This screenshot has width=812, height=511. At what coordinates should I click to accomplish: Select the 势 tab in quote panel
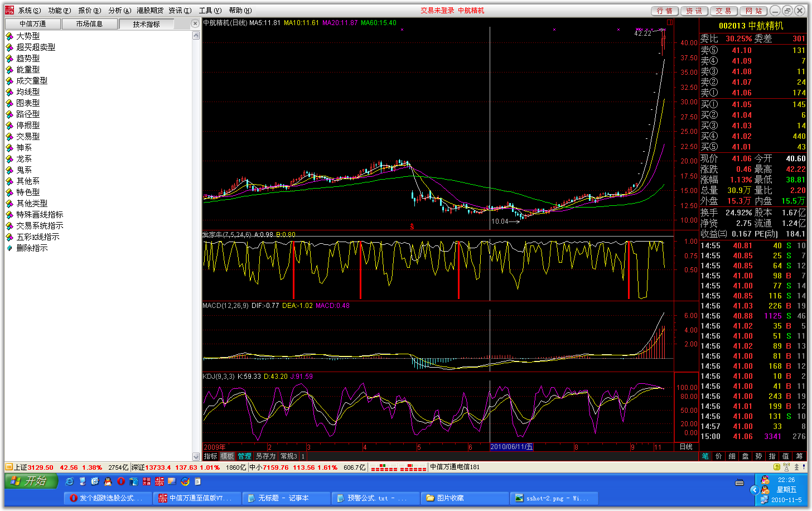[759, 456]
